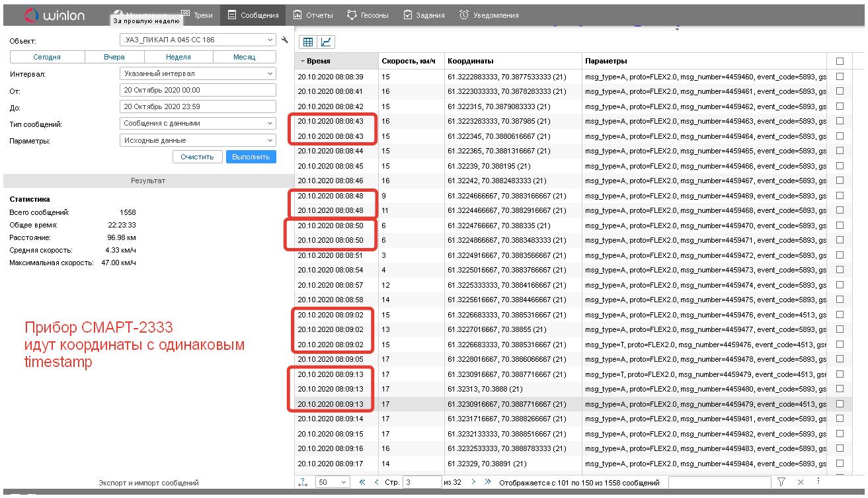This screenshot has width=868, height=498.
Task: Check the 08:08:39 message row checkbox
Action: pos(840,77)
